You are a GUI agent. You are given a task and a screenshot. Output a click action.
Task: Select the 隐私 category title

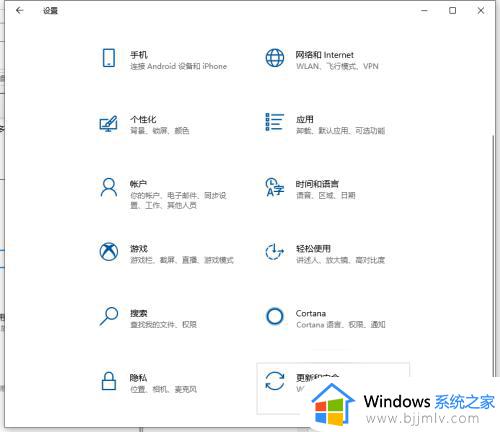point(138,378)
